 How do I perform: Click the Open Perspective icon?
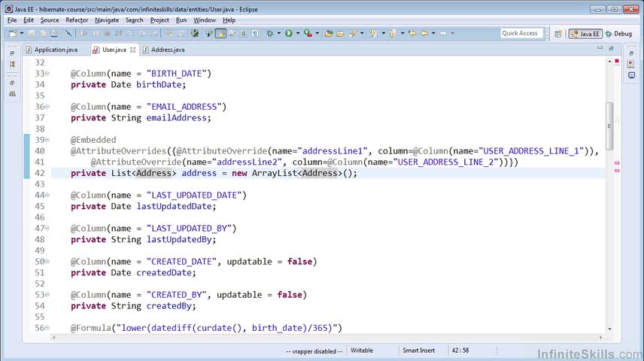pos(557,34)
